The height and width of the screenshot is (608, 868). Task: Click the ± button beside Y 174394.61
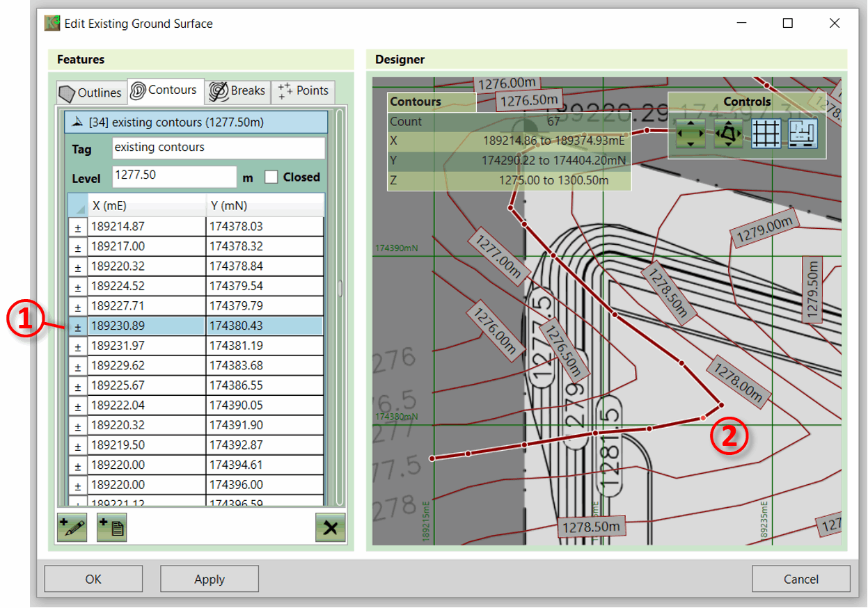click(78, 465)
